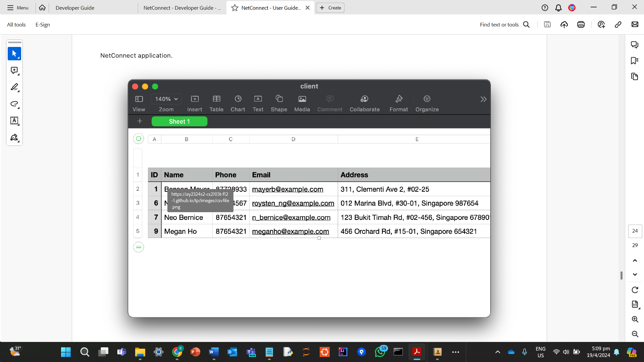The image size is (644, 362).
Task: Switch to the Developer Guide tab
Action: [75, 8]
